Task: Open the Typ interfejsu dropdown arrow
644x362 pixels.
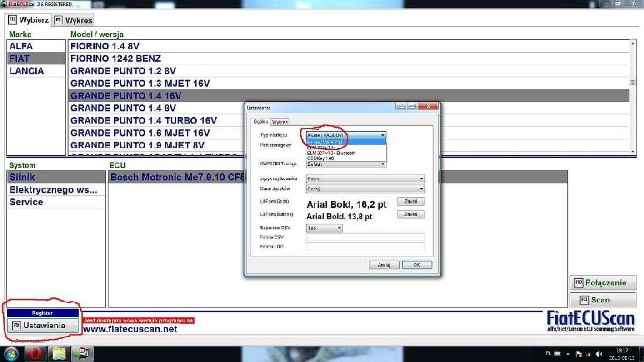Action: click(x=382, y=135)
